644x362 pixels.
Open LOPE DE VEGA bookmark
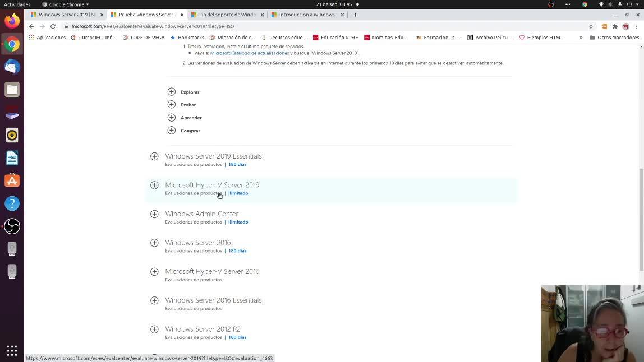click(x=144, y=38)
